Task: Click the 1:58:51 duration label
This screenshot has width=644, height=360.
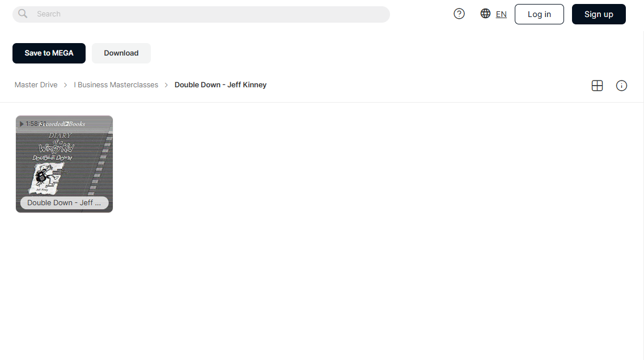Action: tap(35, 124)
